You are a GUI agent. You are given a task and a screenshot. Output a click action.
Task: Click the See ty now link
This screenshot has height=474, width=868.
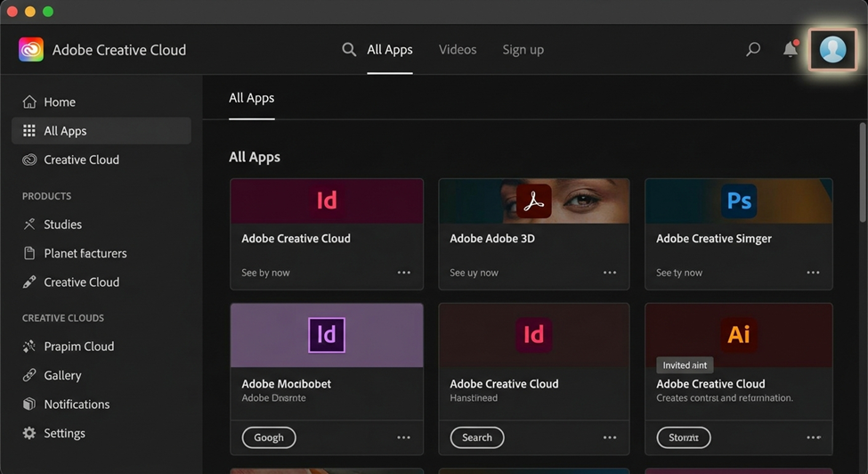tap(679, 273)
